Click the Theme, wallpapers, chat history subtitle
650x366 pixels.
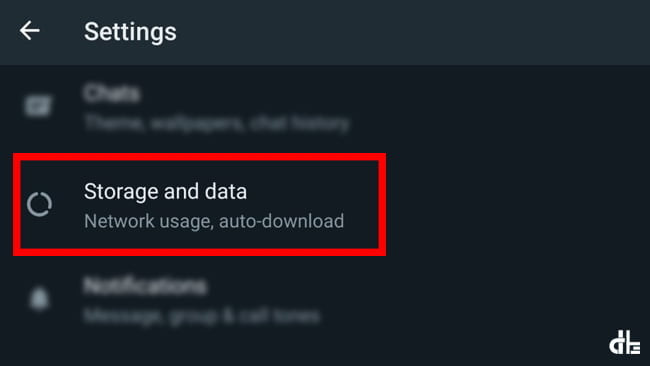coord(216,123)
